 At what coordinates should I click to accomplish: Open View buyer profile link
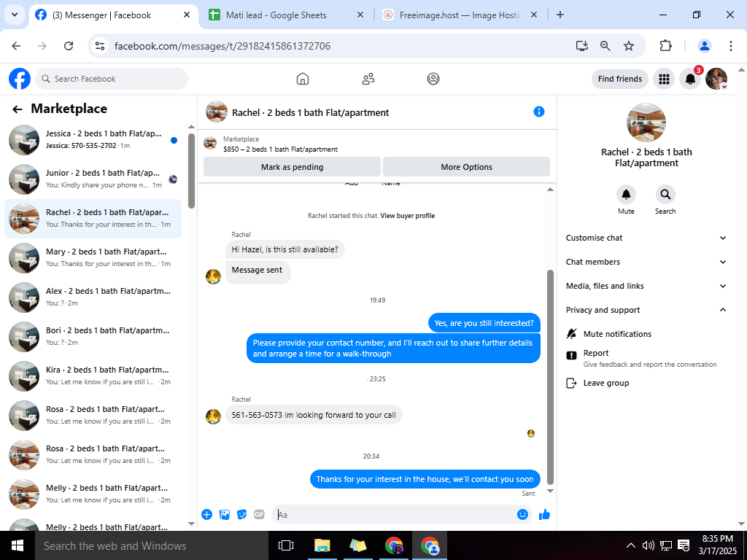point(407,216)
